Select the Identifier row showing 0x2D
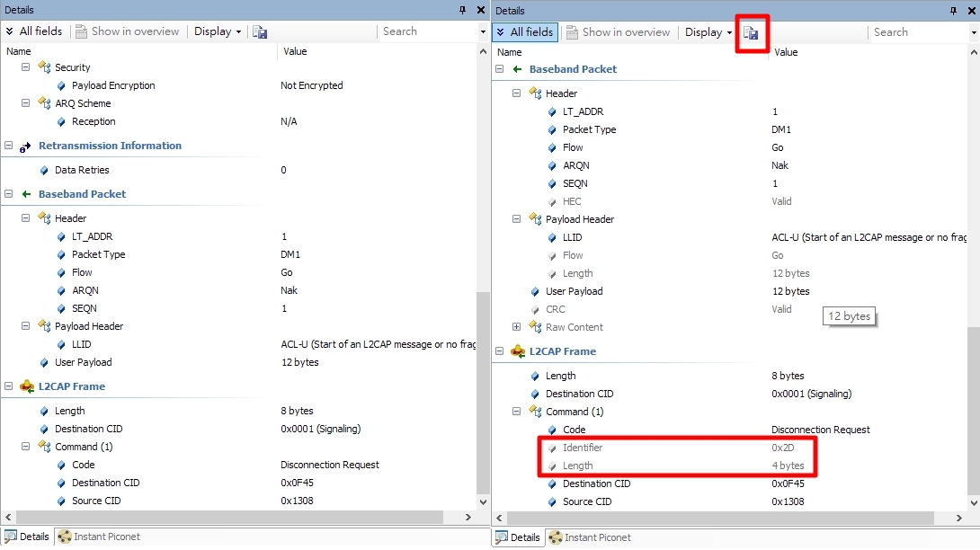Viewport: 980px width, 550px height. click(583, 448)
